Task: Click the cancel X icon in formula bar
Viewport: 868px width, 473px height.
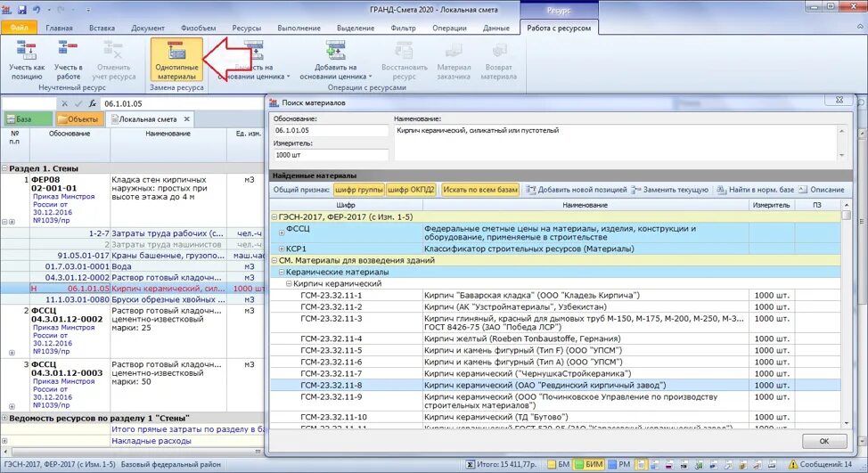Action: click(65, 103)
